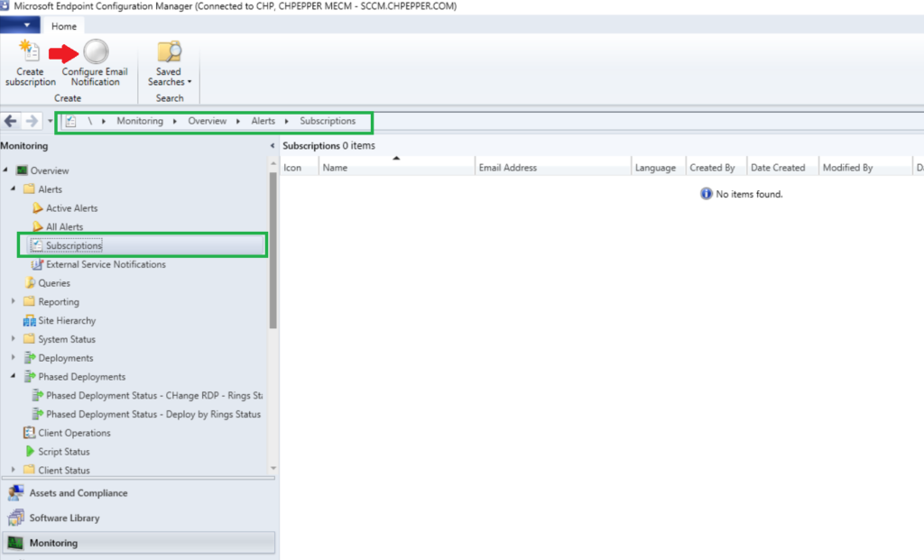924x560 pixels.
Task: Select the Client Status folder
Action: 64,470
